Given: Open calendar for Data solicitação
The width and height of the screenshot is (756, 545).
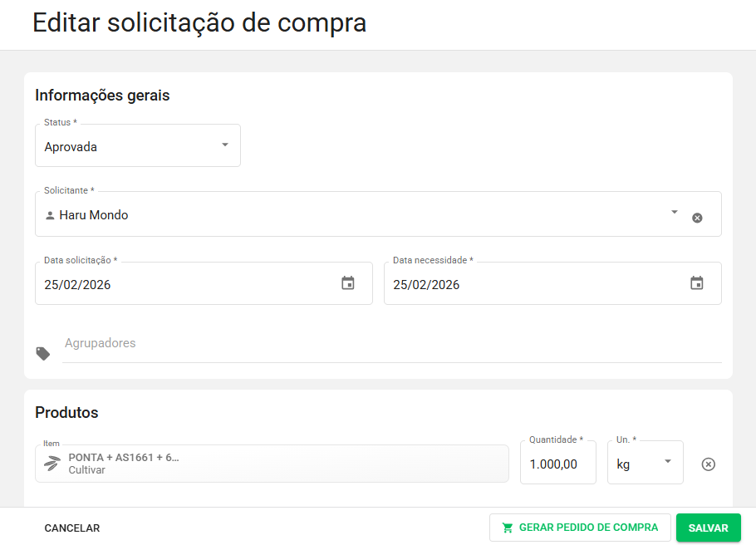Looking at the screenshot, I should click(348, 283).
